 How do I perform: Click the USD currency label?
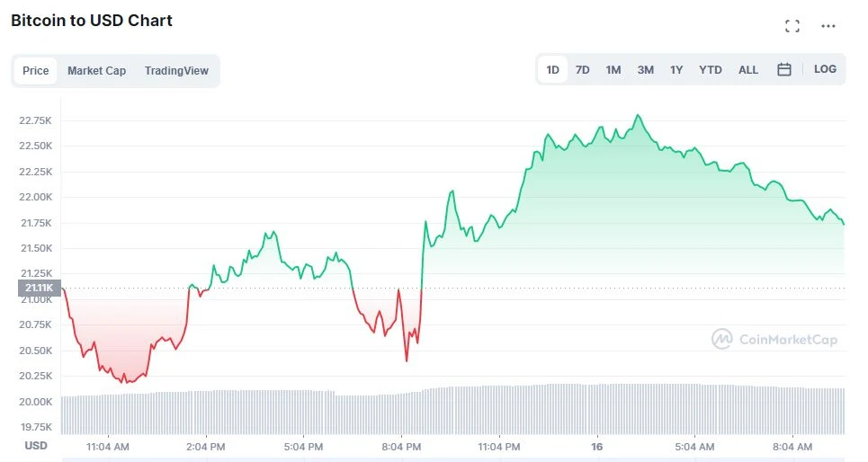(36, 446)
